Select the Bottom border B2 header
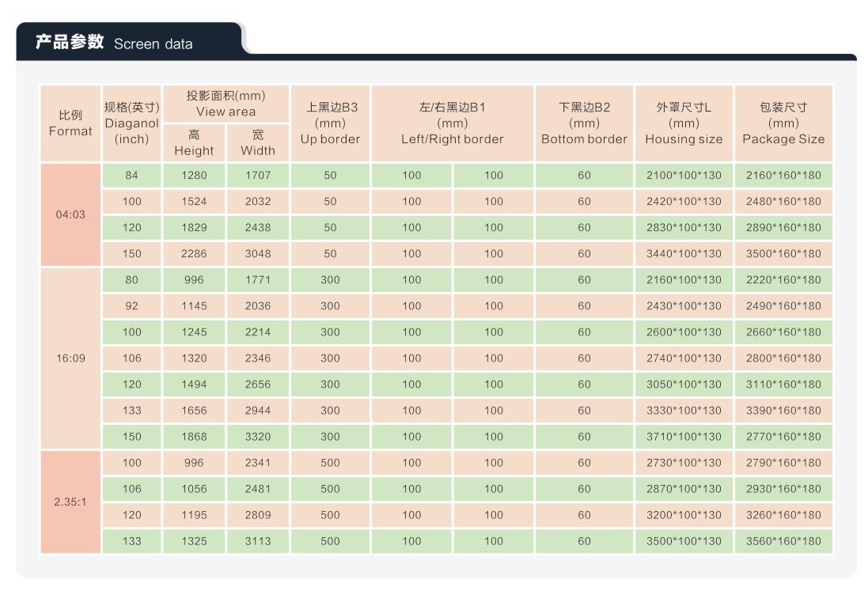The image size is (868, 591). point(584,123)
